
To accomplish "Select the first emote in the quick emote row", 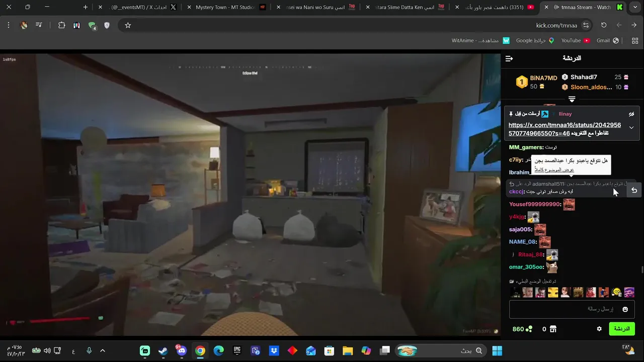I will point(515,292).
